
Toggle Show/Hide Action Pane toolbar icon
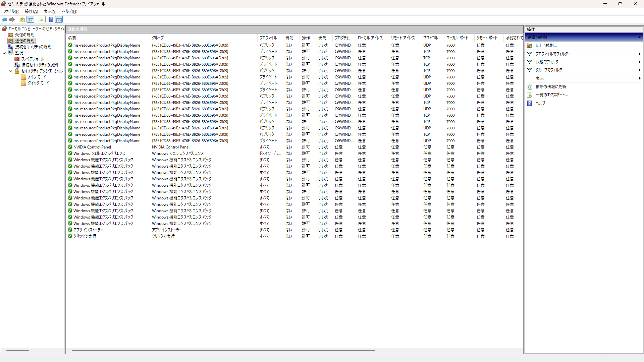[x=59, y=19]
